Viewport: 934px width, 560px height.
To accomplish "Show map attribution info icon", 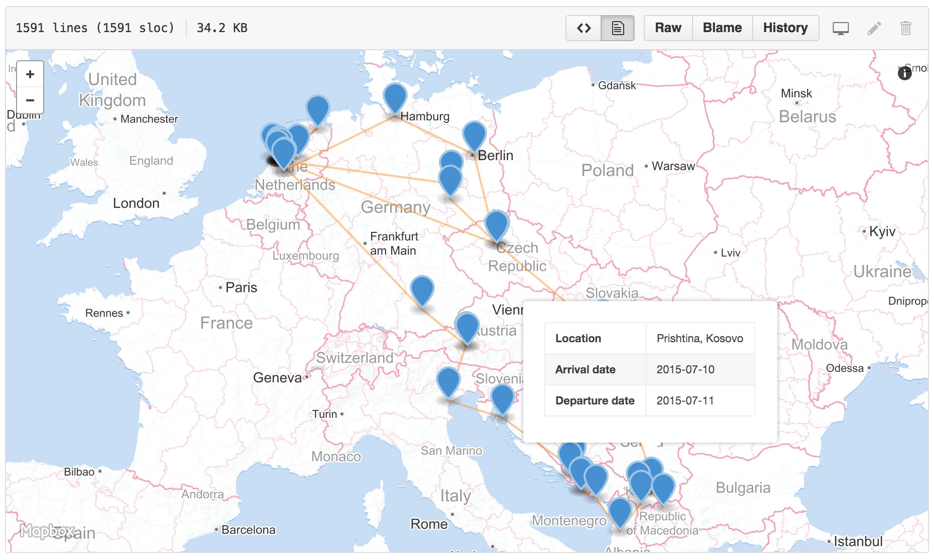I will coord(904,73).
